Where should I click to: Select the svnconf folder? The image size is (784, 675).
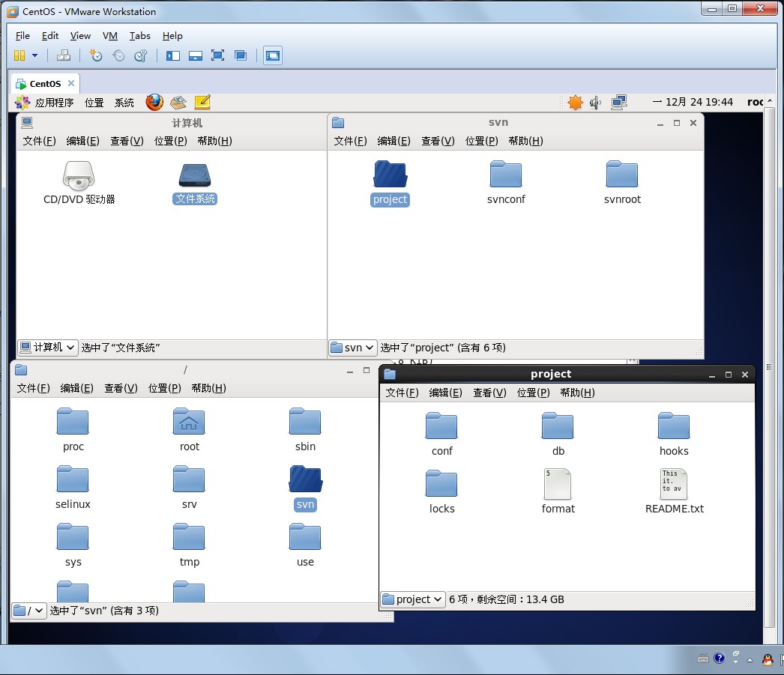(506, 183)
